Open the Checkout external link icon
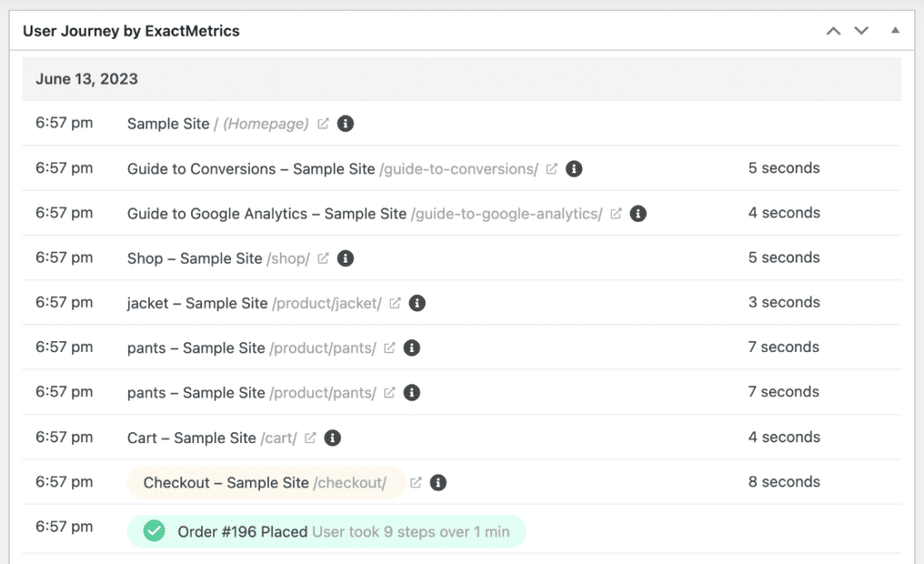 [x=418, y=482]
